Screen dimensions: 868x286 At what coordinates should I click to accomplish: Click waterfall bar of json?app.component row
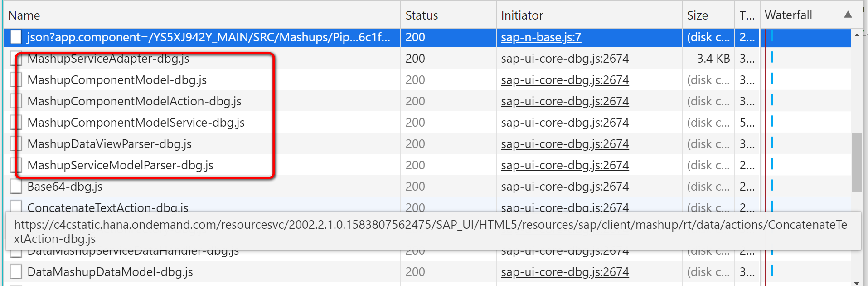771,36
